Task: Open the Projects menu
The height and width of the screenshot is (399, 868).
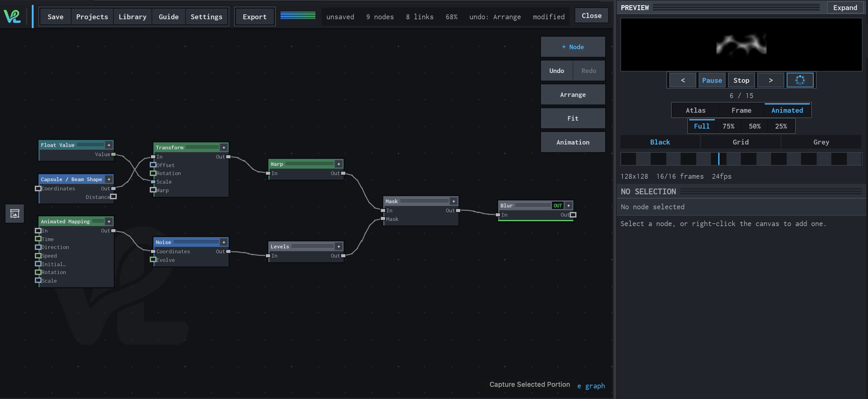Action: pos(92,16)
